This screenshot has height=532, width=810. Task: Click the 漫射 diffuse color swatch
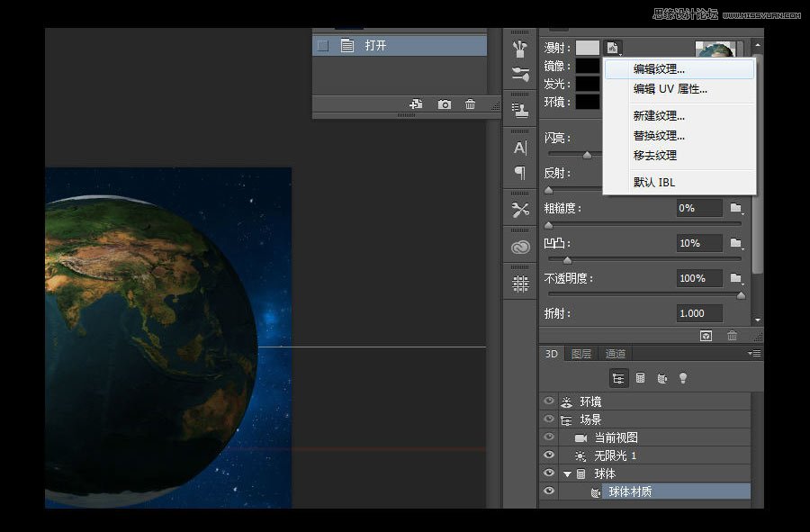click(588, 48)
